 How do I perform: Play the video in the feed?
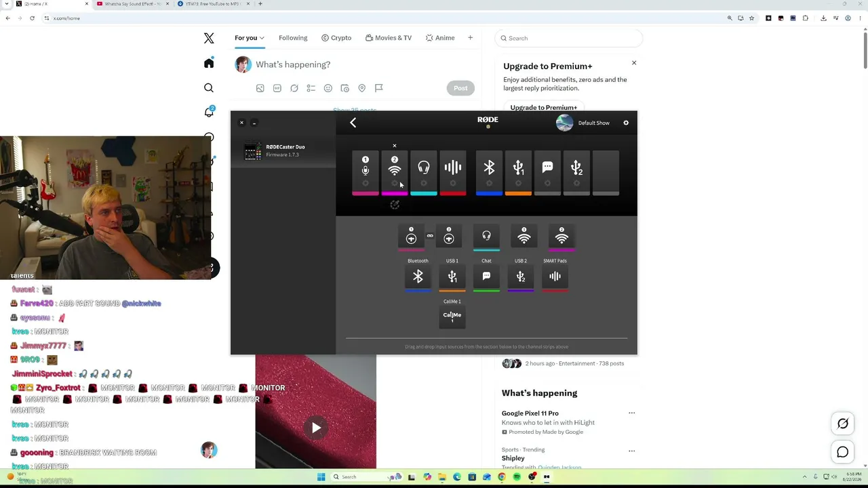(x=316, y=428)
